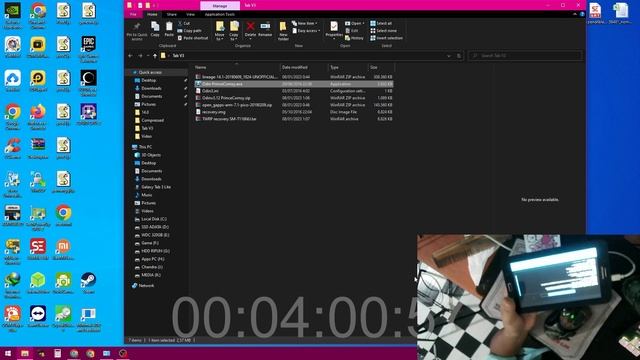This screenshot has height=360, width=640.
Task: Open the Application Tools tab
Action: pyautogui.click(x=220, y=14)
